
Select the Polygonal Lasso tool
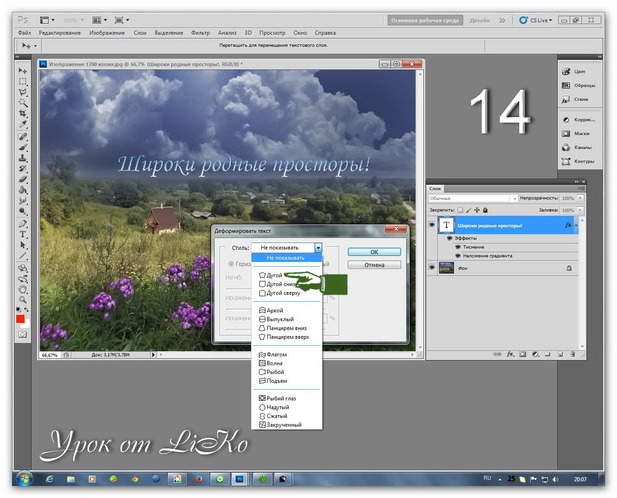tap(23, 92)
